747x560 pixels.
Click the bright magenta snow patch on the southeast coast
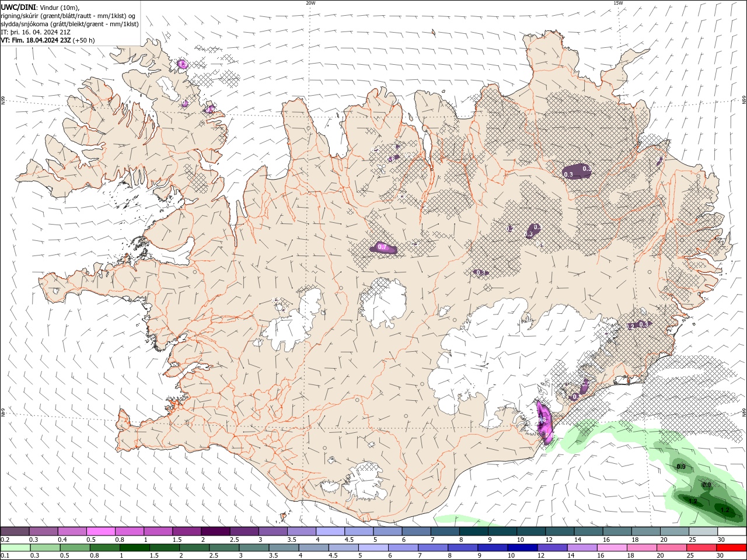tap(544, 423)
